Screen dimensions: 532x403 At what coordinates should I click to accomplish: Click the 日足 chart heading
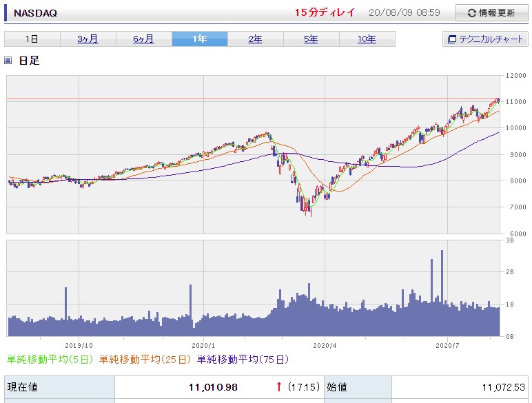[x=29, y=61]
